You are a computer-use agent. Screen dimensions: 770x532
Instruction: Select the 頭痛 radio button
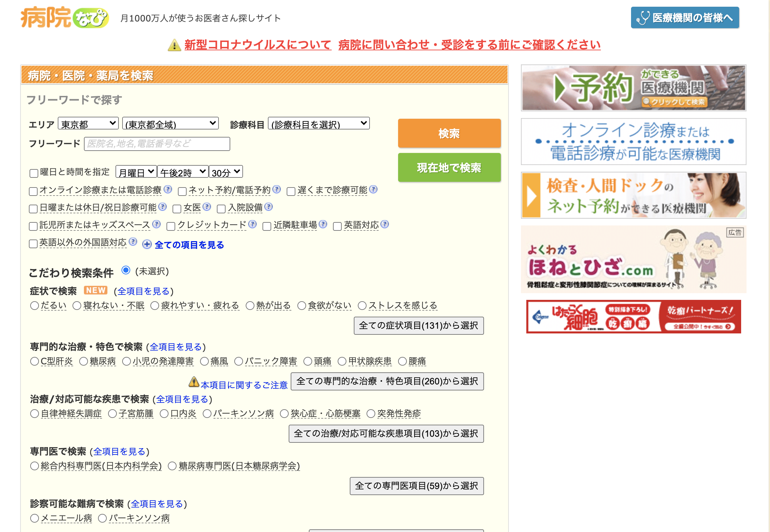tap(307, 361)
